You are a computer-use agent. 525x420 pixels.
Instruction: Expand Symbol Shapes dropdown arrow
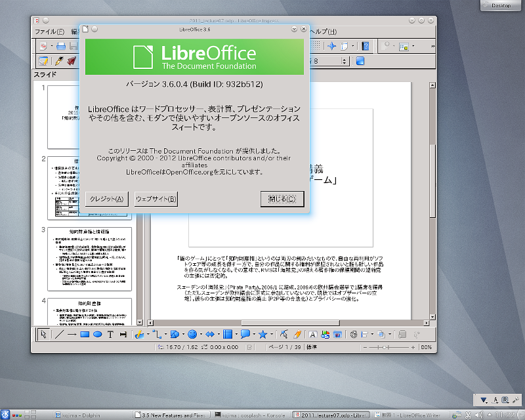[201, 334]
